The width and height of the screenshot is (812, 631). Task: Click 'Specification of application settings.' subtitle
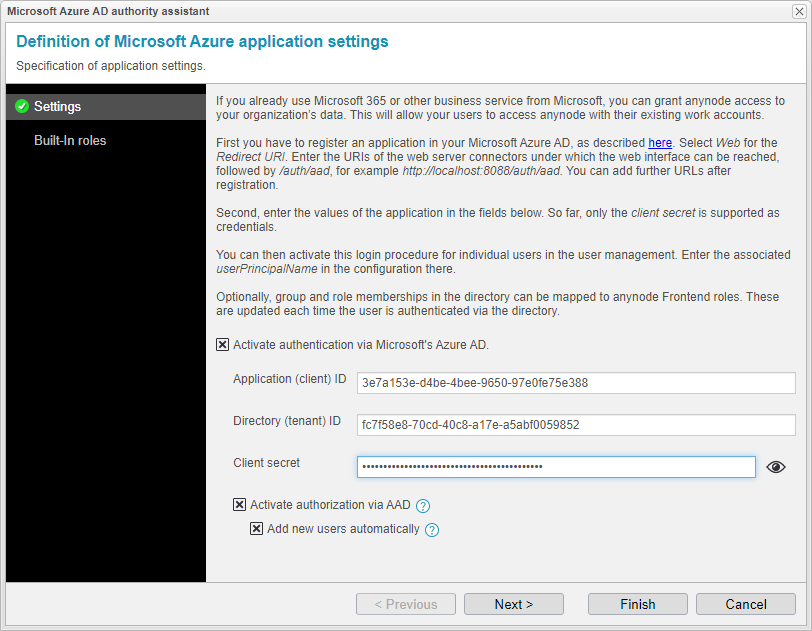tap(111, 66)
